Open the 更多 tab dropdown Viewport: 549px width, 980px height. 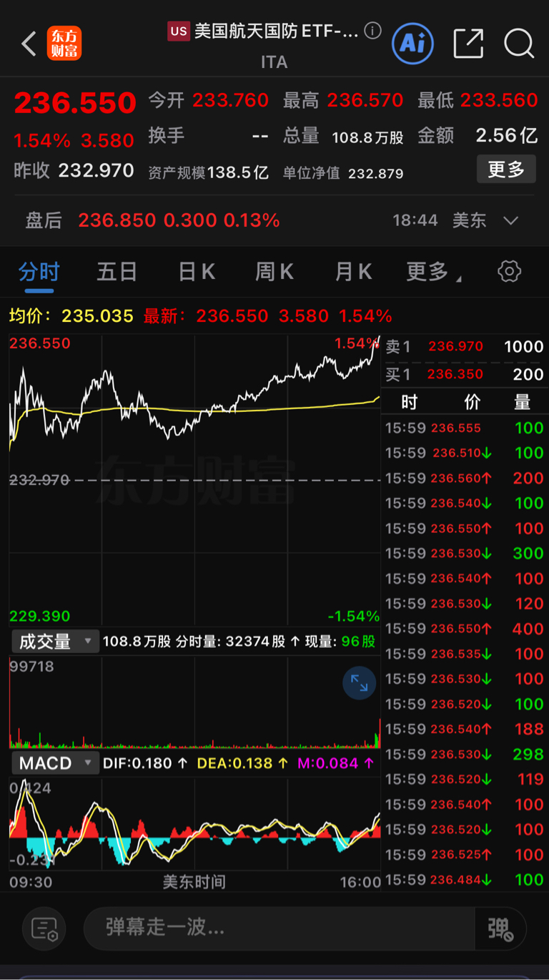pyautogui.click(x=434, y=272)
